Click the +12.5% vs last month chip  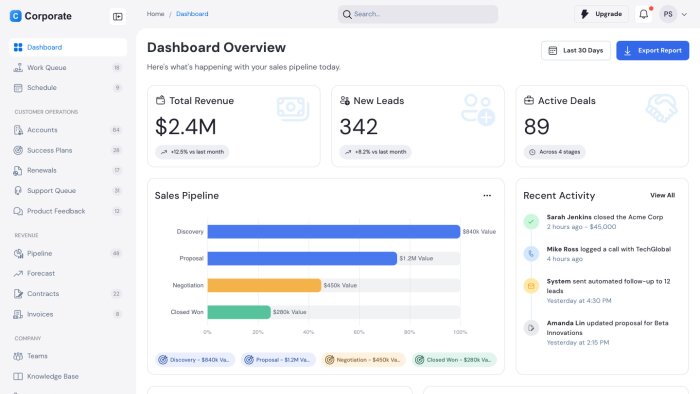pos(192,152)
